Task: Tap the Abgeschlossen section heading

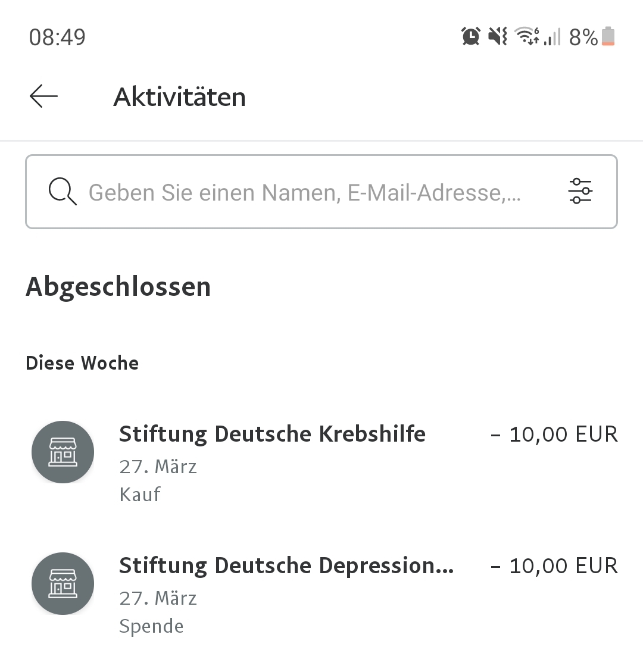Action: pos(118,286)
